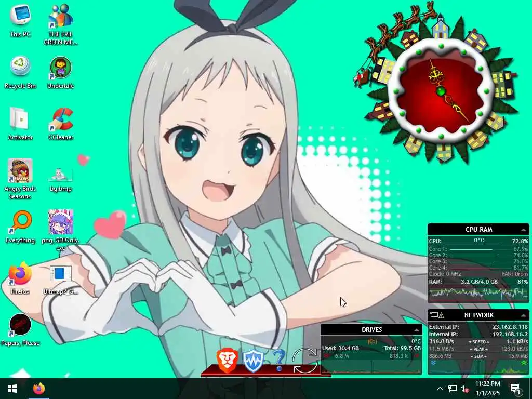
Task: Click the Used: 30.4 GB text
Action: (340, 349)
